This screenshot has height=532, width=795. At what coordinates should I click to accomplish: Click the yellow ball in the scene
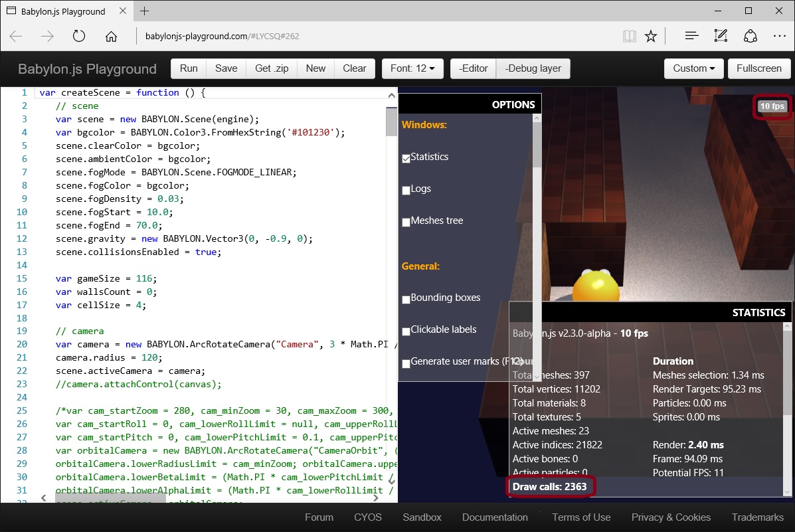(x=596, y=286)
